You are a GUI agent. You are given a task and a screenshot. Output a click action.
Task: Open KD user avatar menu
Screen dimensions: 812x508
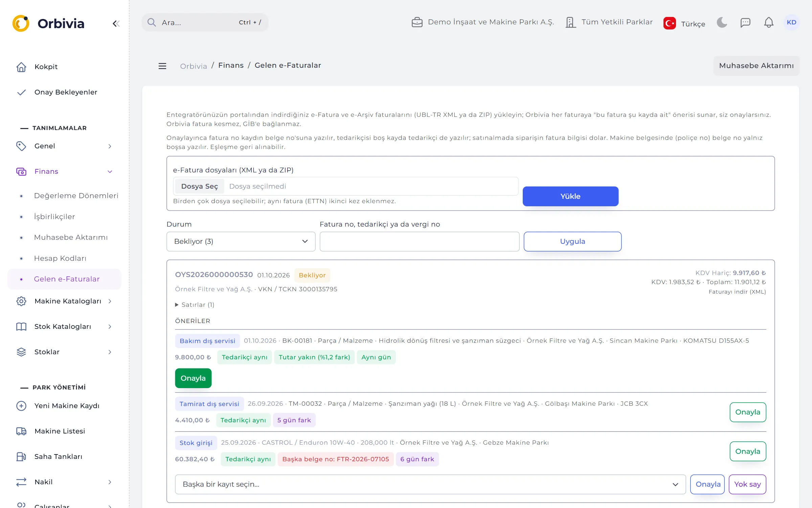click(x=791, y=22)
